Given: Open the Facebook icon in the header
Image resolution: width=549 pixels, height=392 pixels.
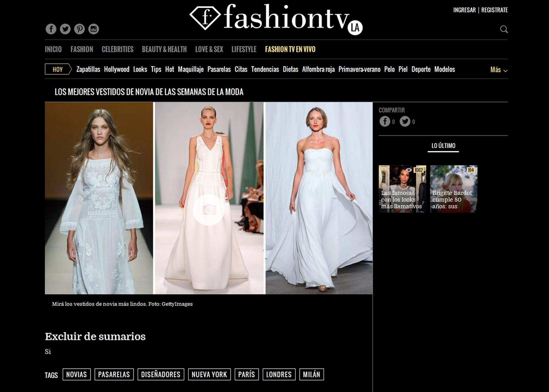Looking at the screenshot, I should [x=51, y=29].
